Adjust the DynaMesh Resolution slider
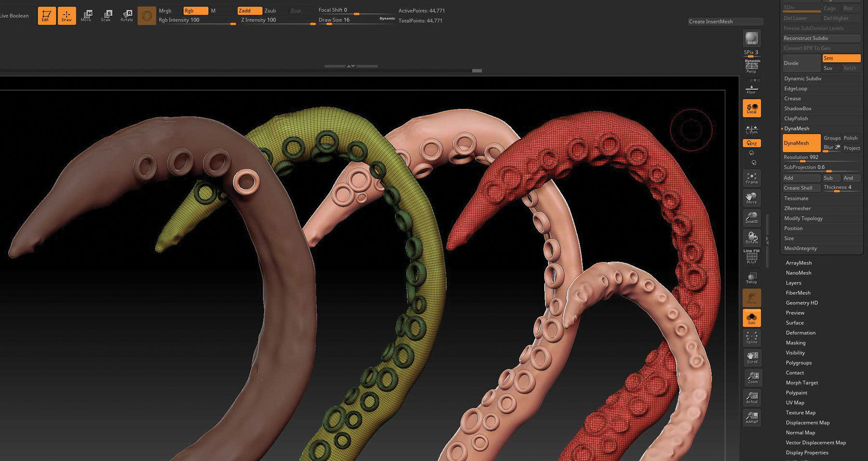The height and width of the screenshot is (461, 868). [821, 158]
